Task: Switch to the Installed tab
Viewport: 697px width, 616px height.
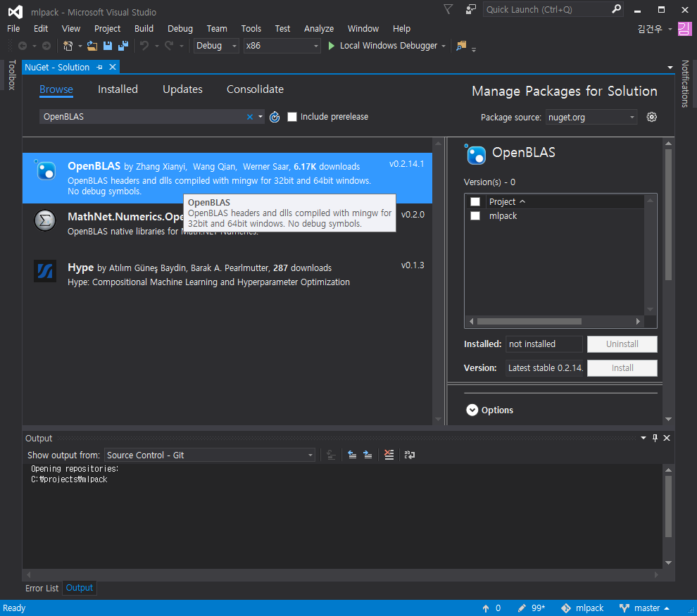Action: pyautogui.click(x=118, y=89)
